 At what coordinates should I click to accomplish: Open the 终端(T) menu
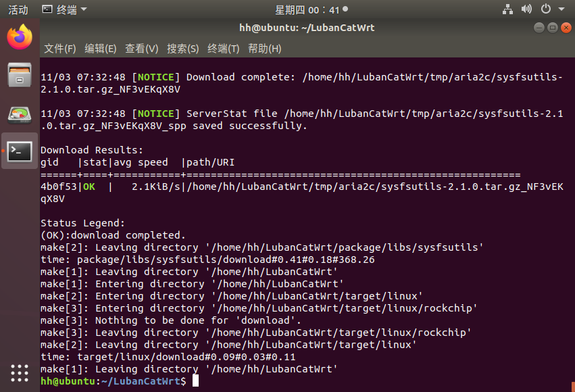click(x=224, y=49)
